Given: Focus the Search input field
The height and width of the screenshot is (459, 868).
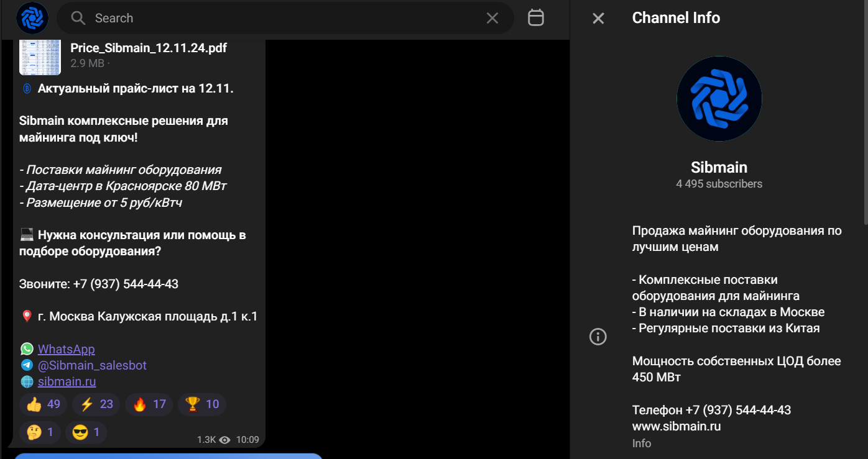Looking at the screenshot, I should (285, 18).
